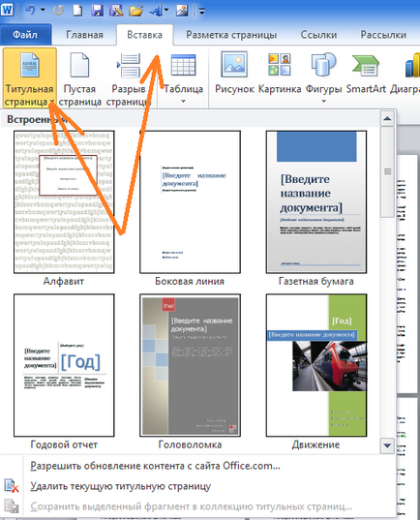This screenshot has width=420, height=520.
Task: Click the Undo icon in quick access toolbar
Action: coord(30,10)
